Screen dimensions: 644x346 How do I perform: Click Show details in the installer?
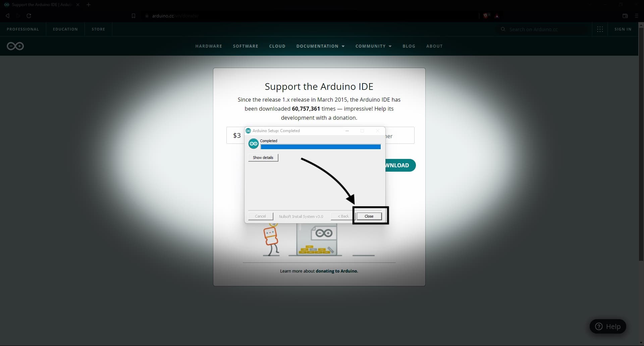[263, 158]
